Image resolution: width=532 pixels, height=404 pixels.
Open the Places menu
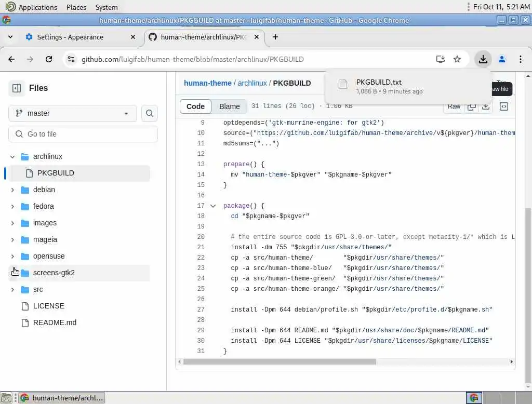coord(76,7)
